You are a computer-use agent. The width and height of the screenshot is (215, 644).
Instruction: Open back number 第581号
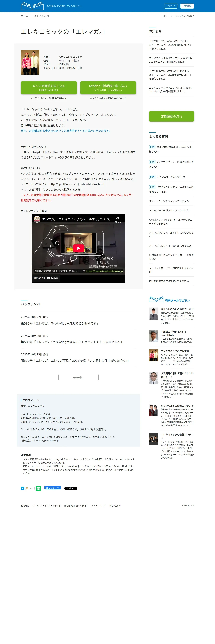point(60,323)
